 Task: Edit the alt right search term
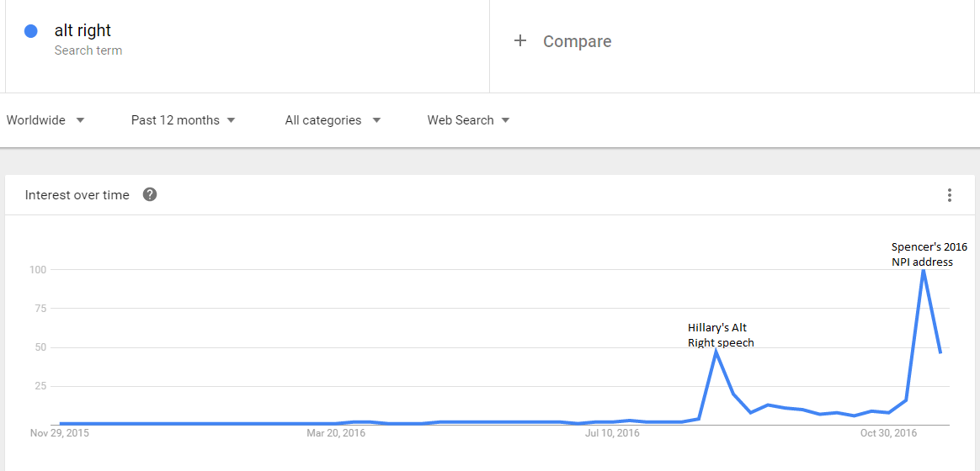click(83, 30)
